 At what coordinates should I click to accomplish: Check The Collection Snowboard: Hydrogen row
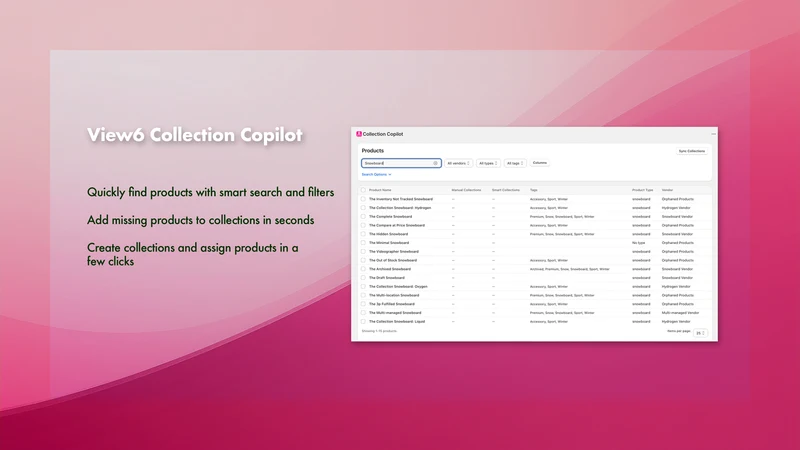[x=363, y=208]
